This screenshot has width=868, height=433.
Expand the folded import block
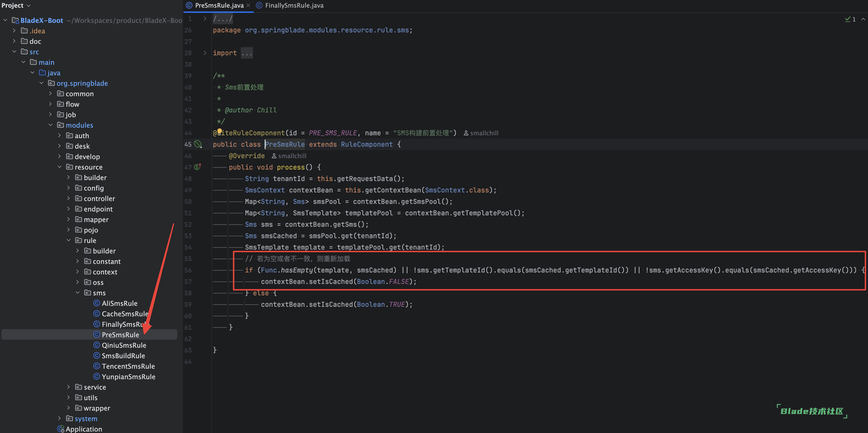click(x=205, y=53)
